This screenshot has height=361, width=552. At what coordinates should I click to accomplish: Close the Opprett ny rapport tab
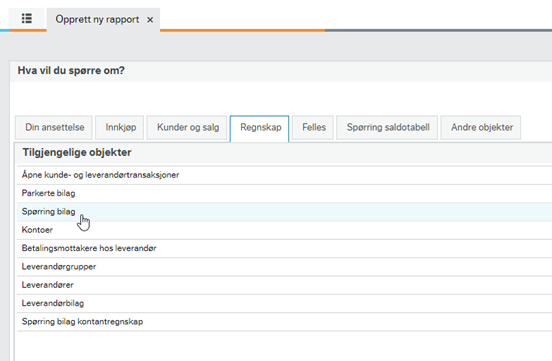click(150, 20)
